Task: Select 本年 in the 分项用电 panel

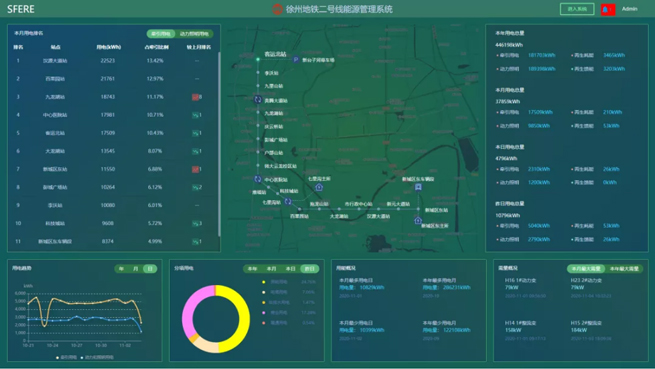Action: click(x=252, y=269)
